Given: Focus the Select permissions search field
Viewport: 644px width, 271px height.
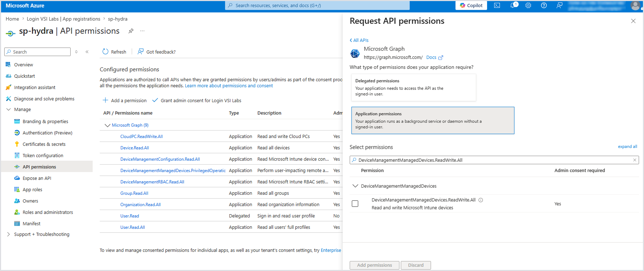Looking at the screenshot, I should coord(494,160).
